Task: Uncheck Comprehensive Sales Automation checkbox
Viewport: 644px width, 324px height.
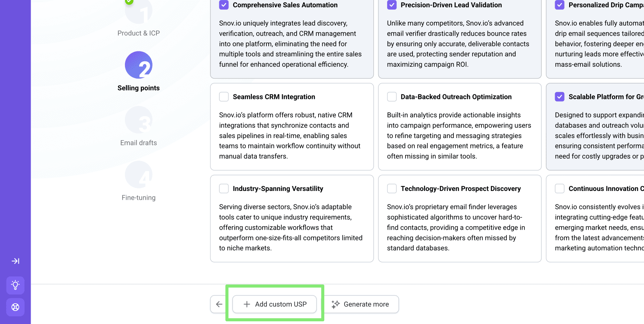Action: [224, 5]
